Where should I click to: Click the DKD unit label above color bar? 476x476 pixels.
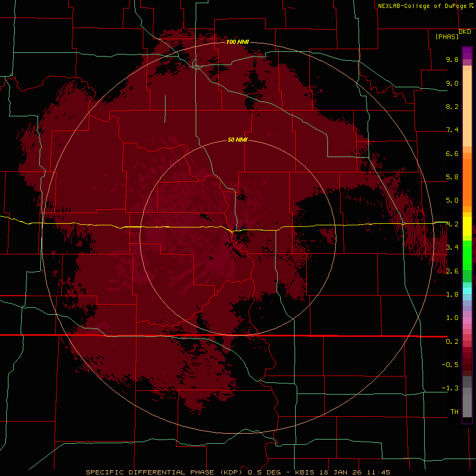point(465,31)
